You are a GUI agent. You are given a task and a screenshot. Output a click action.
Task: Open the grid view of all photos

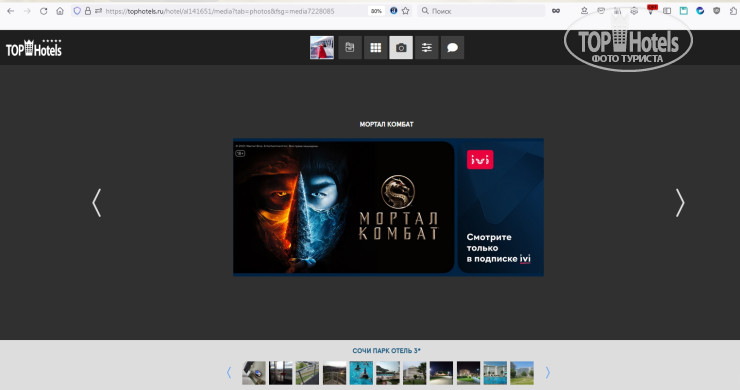(x=375, y=48)
